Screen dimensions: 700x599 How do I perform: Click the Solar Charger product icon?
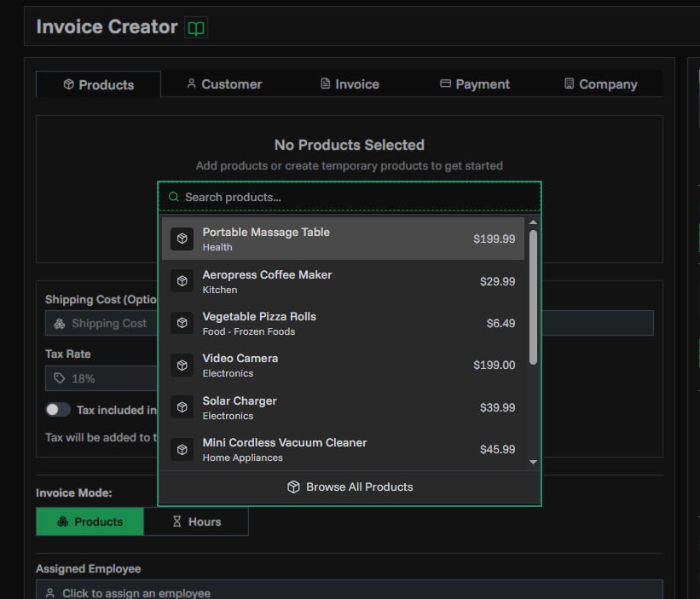coord(182,407)
